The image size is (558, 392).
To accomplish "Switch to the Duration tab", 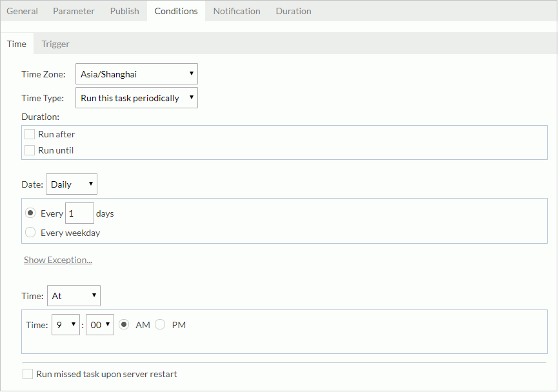I will point(293,11).
